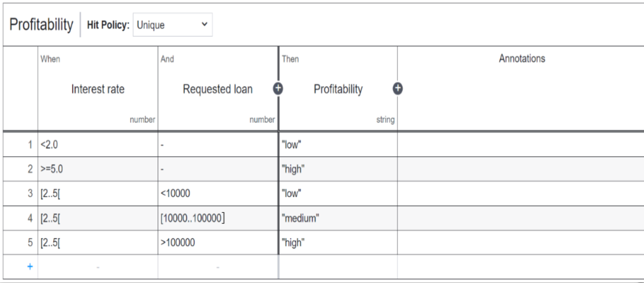Click the "medium" profitability output cell
The width and height of the screenshot is (644, 283).
pos(338,218)
